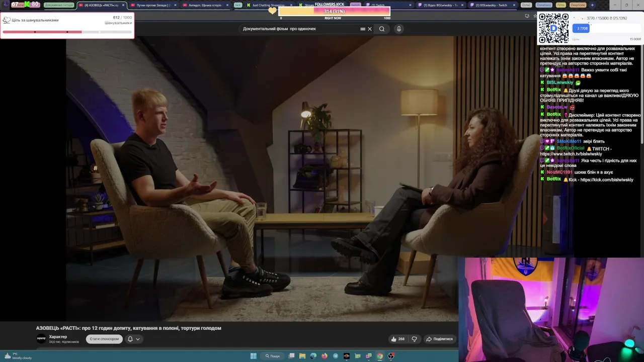
Task: Clear the YouTube search box text
Action: 370,29
